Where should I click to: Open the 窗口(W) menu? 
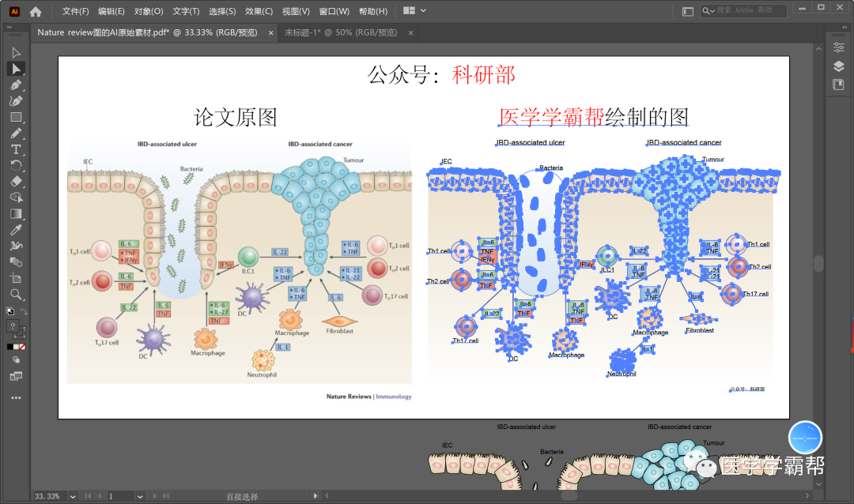pos(334,11)
